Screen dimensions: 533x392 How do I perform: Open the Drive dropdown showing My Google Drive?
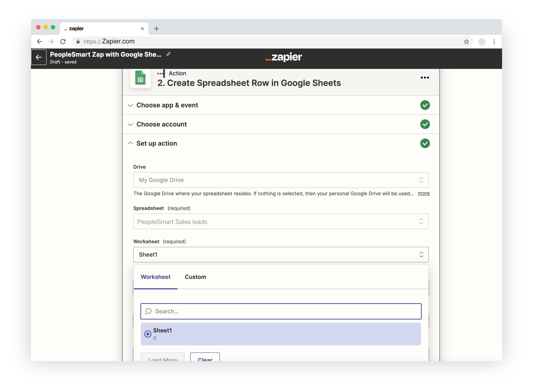281,180
